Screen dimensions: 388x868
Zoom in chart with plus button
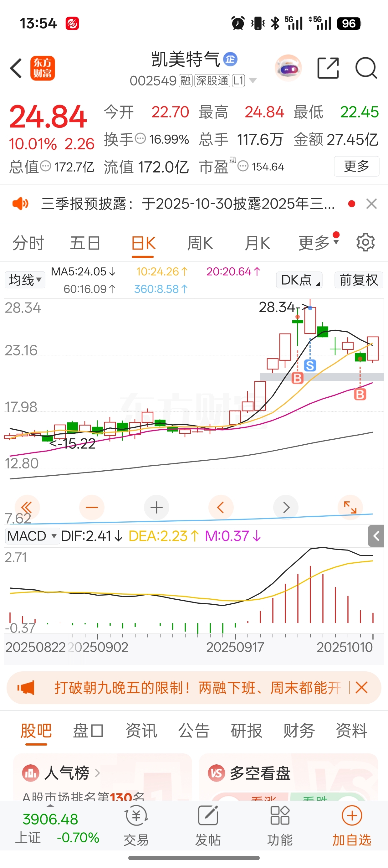coord(157,507)
